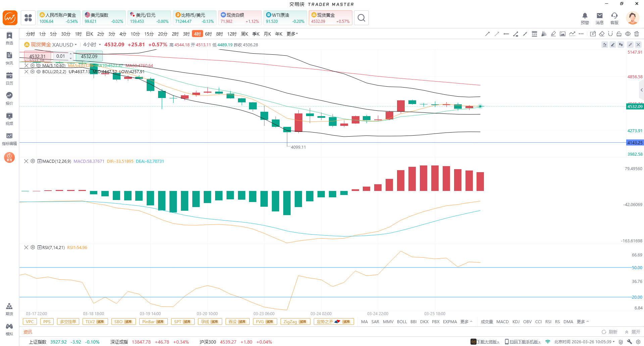Viewport: 644px width, 346px height.
Task: Expand 更多 main-chart indicators list
Action: [466, 322]
